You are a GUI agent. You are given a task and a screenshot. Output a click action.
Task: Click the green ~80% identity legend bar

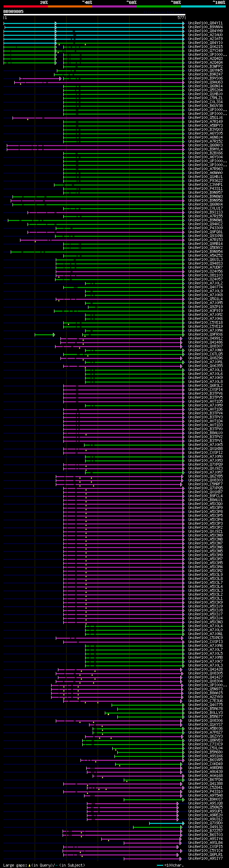pos(159,6)
